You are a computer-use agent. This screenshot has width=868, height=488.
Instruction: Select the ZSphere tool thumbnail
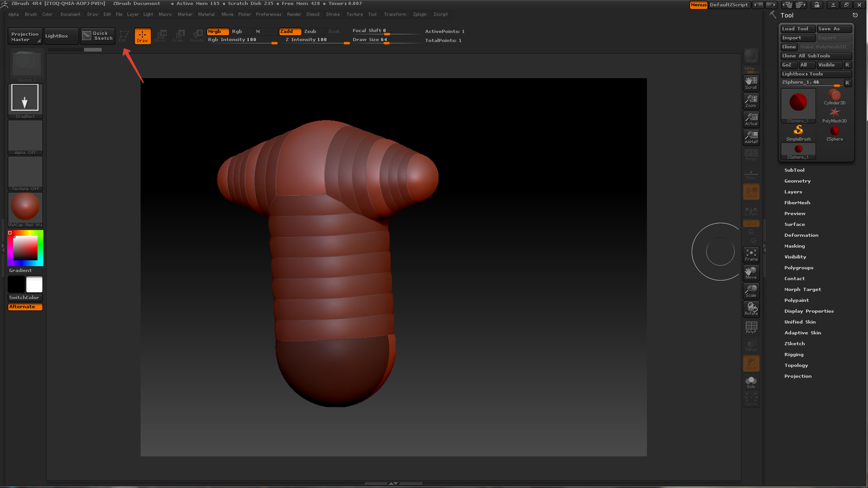coord(834,133)
